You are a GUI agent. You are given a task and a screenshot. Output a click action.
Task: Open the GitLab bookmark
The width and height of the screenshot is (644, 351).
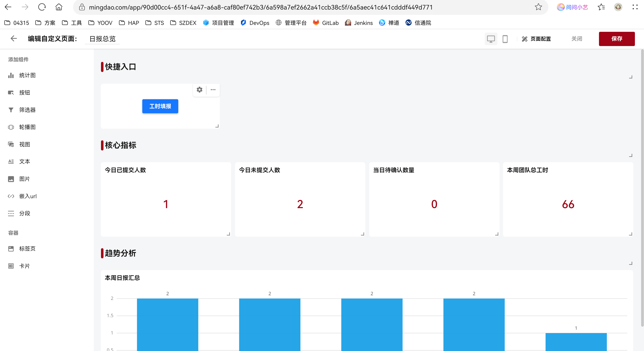point(326,23)
